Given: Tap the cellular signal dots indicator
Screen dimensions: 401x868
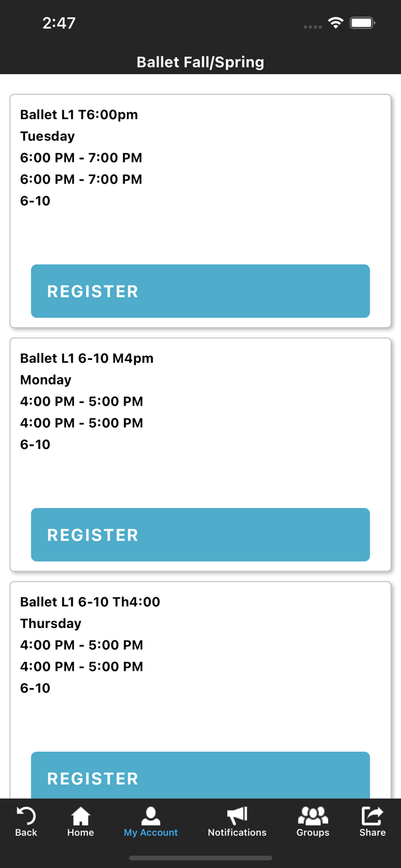Looking at the screenshot, I should click(x=312, y=27).
